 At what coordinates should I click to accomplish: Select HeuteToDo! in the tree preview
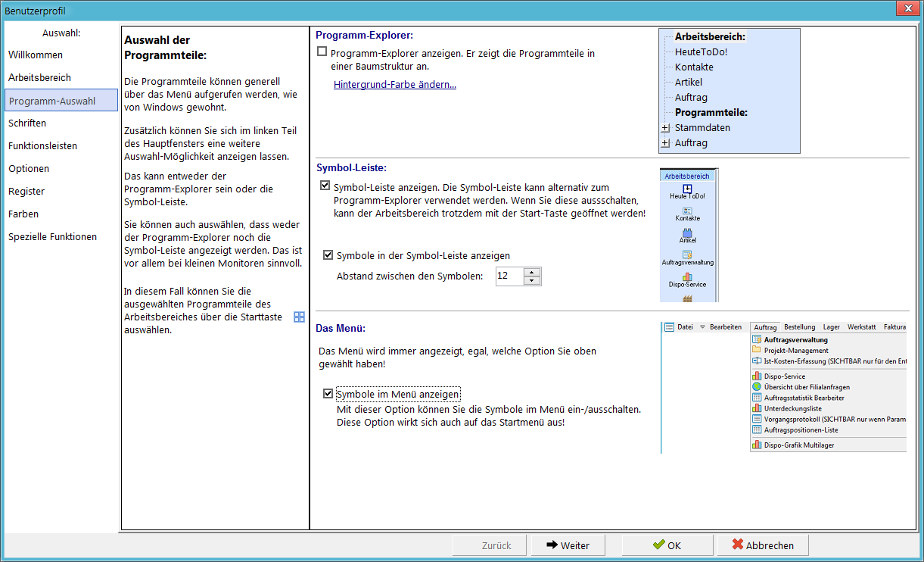[x=701, y=52]
